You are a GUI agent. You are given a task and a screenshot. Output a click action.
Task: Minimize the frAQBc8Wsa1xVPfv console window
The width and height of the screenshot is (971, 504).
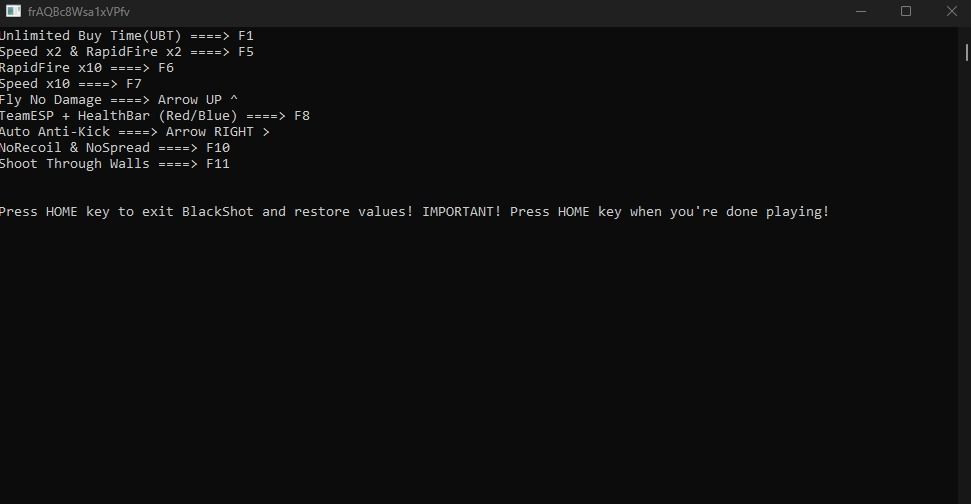coord(861,11)
